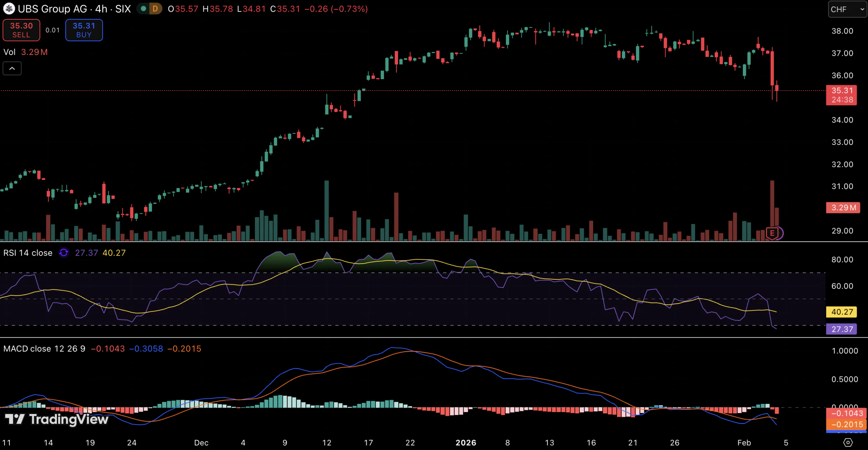Select the MACD close 12 26 9 label
This screenshot has height=450, width=868.
coord(44,349)
